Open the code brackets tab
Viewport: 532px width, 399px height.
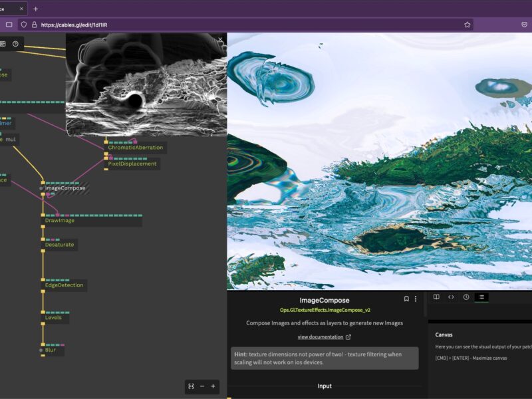click(x=451, y=297)
